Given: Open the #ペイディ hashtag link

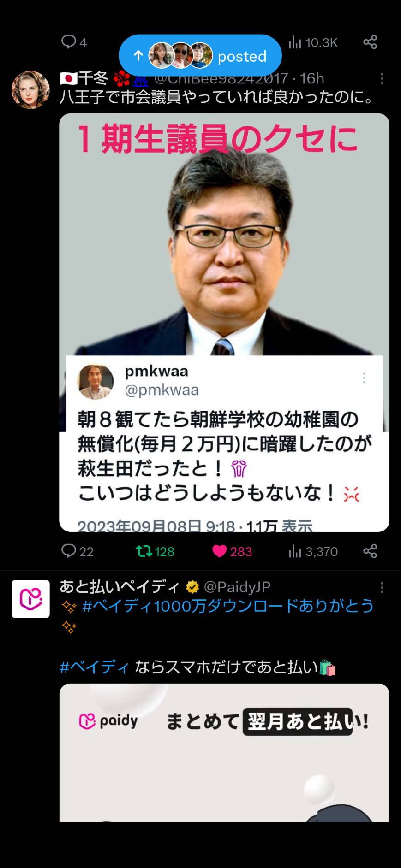Looking at the screenshot, I should tap(95, 667).
